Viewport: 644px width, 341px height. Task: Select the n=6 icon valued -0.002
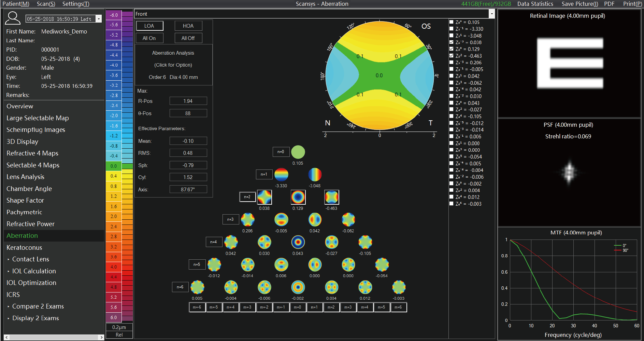point(298,287)
